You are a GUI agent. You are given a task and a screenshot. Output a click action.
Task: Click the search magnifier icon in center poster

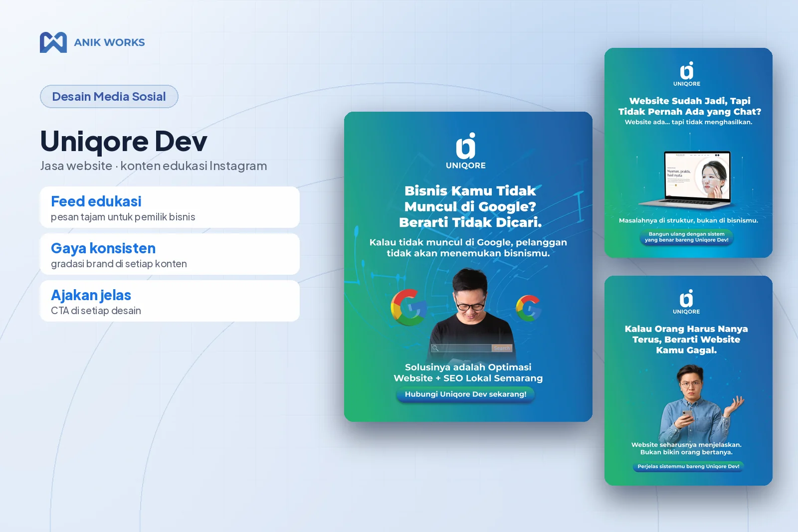(x=435, y=348)
